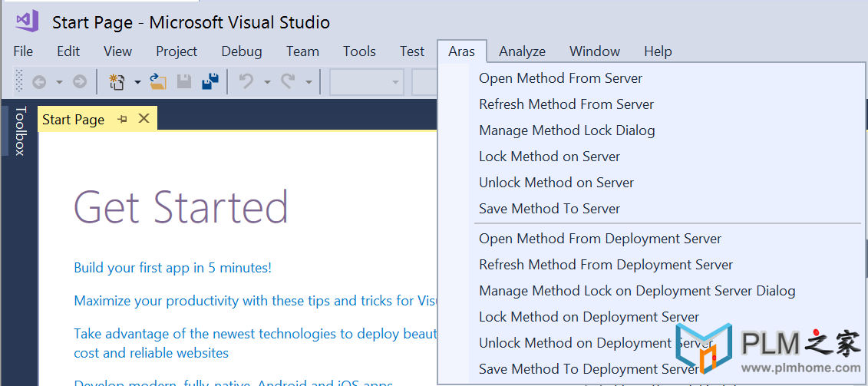Viewport: 868px width, 386px height.
Task: Click the New Project toolbar icon
Action: 117,82
